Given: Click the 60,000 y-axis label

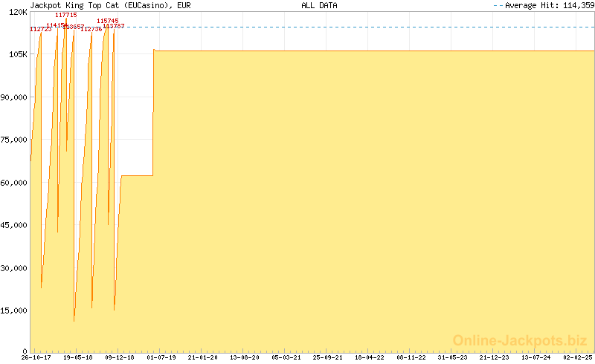Looking at the screenshot, I should click(15, 183).
